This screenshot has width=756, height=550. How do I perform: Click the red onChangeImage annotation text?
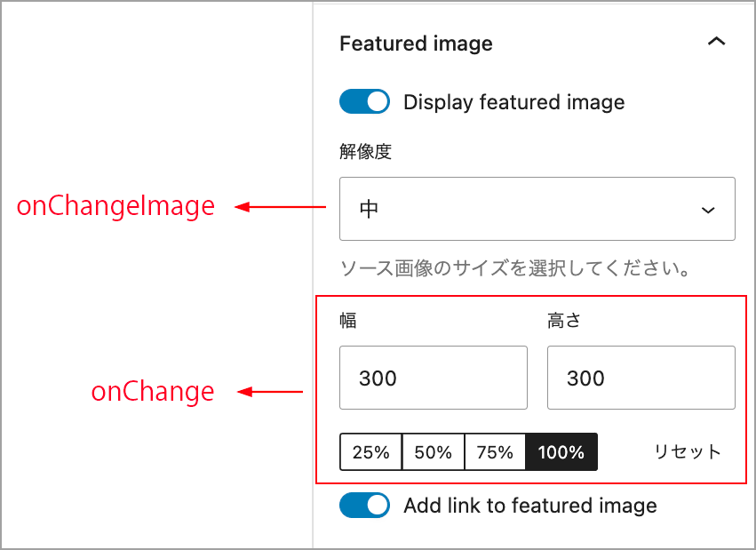click(115, 206)
